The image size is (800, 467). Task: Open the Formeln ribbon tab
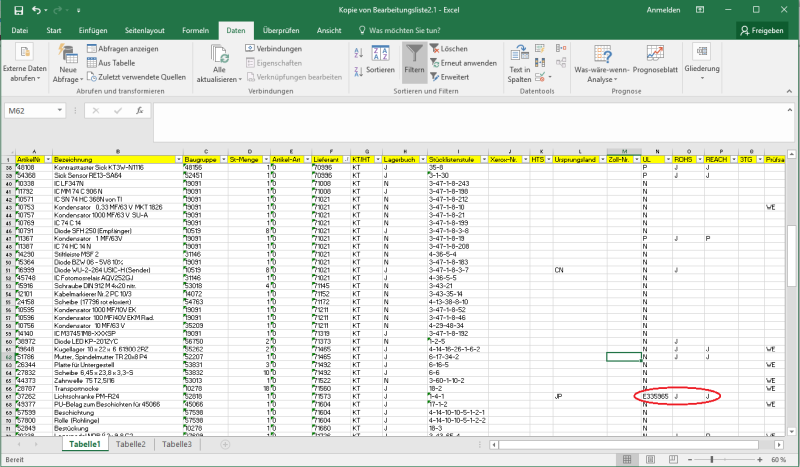(195, 31)
